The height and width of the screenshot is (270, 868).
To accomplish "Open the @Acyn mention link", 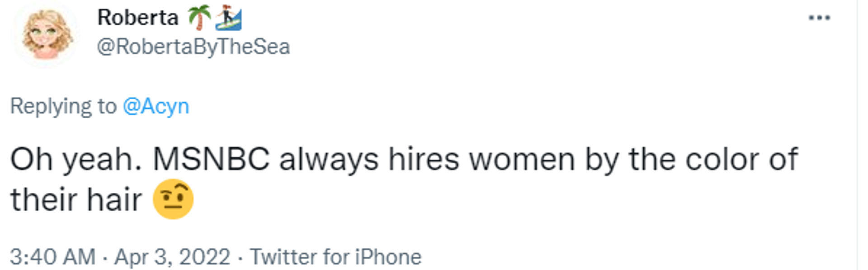I will [156, 107].
